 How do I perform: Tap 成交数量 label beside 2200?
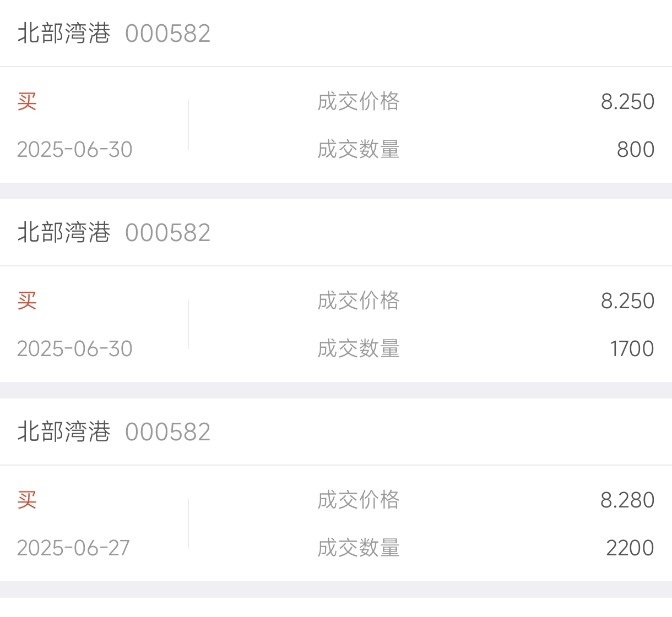(x=359, y=548)
